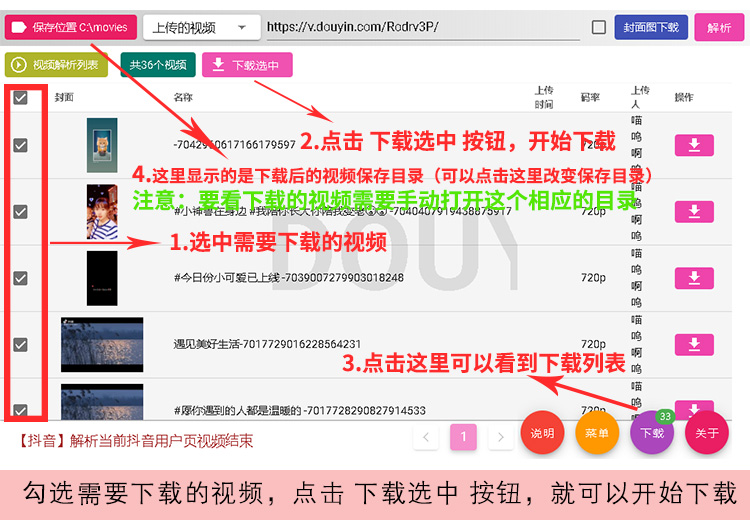
Task: Click the 封面图下载 button
Action: [651, 27]
